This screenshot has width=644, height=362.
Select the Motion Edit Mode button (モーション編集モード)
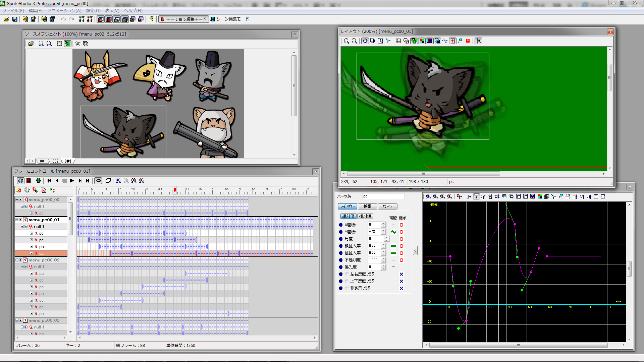[183, 19]
